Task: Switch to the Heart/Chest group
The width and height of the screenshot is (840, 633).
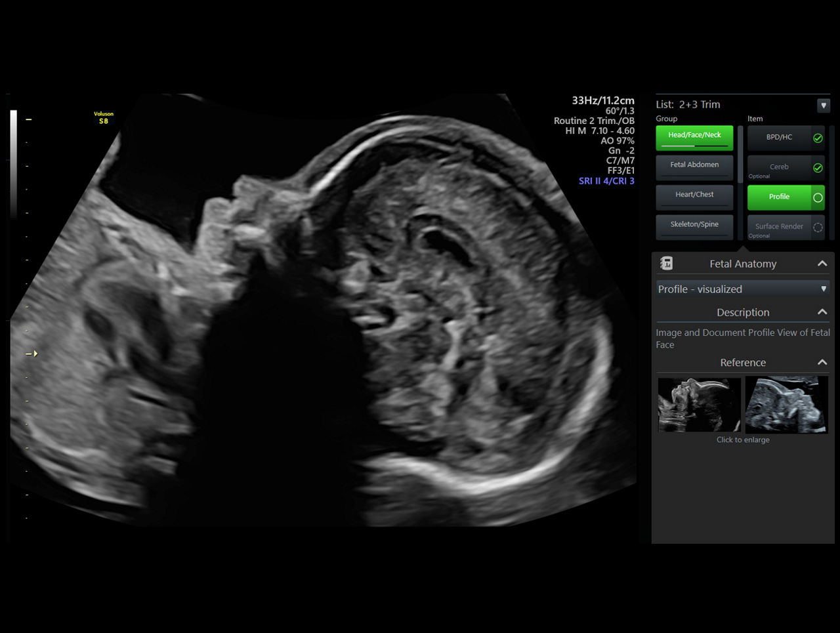Action: click(694, 195)
